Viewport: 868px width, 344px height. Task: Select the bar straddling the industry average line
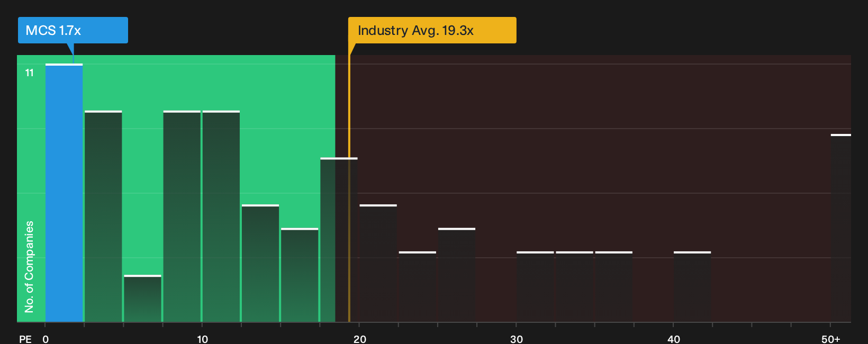(339, 240)
